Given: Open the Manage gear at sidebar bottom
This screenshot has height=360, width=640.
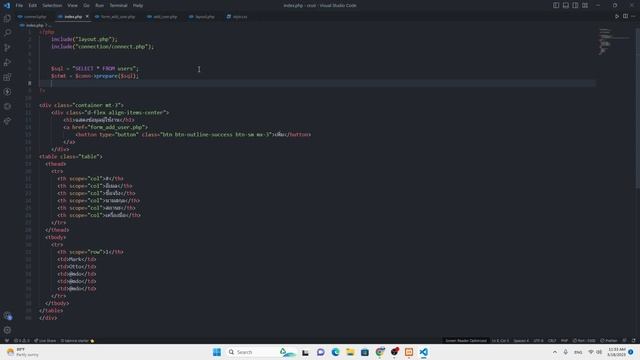Looking at the screenshot, I should tap(7, 330).
